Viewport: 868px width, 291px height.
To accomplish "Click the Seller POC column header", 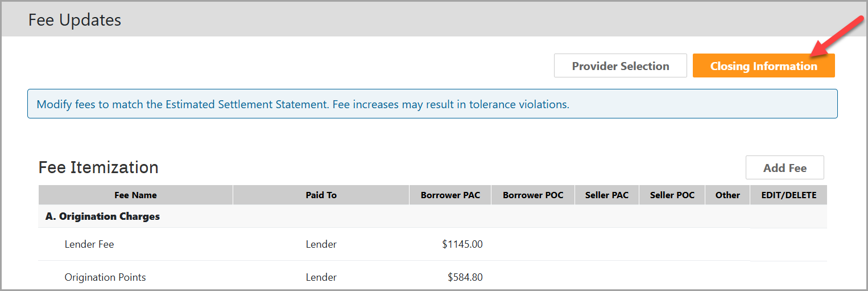I will tap(672, 195).
